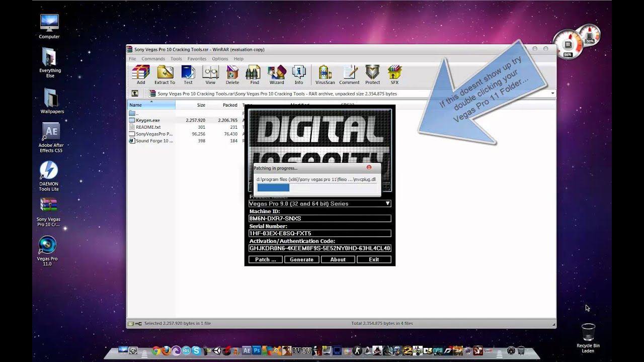Click the Protect archive icon
644x362 pixels.
372,75
